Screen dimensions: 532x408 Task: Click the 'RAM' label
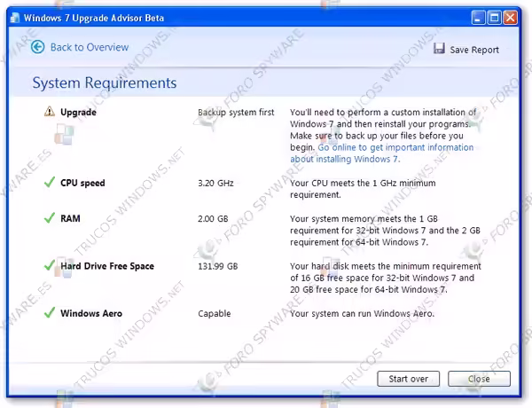[70, 218]
